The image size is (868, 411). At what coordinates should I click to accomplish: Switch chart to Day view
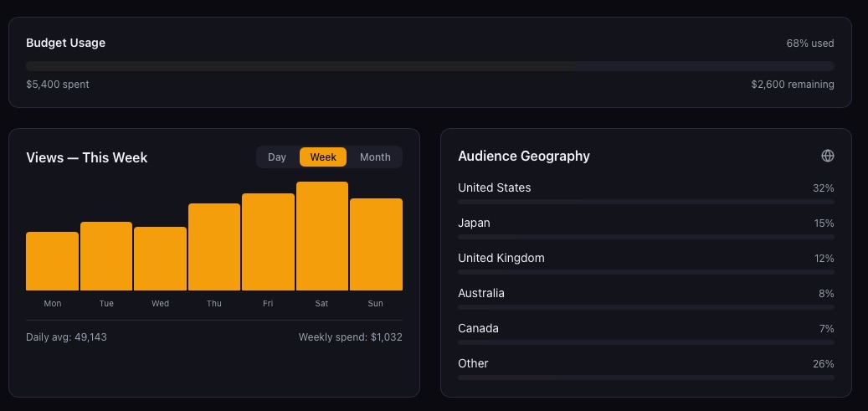277,157
